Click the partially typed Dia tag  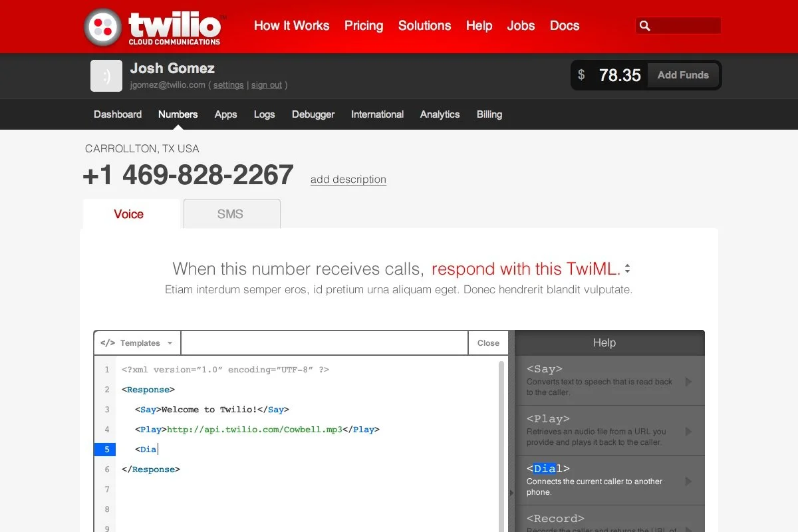tap(146, 450)
